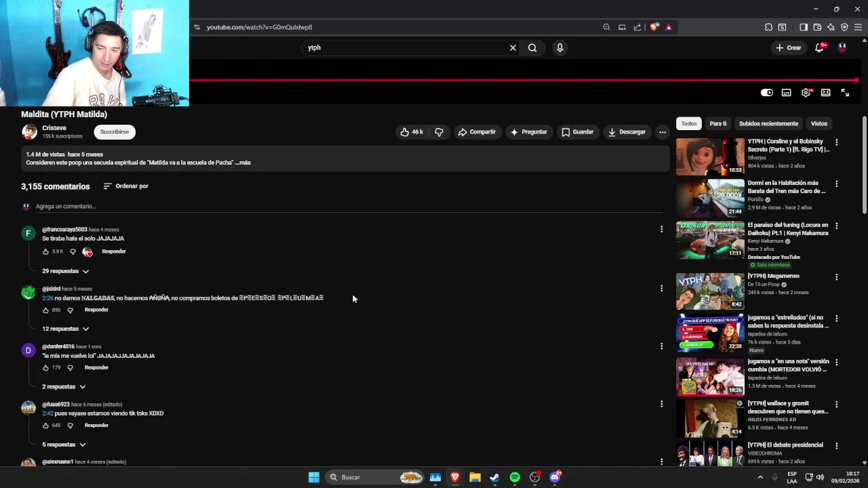Open the Ordenar por sort menu
868x488 pixels.
[126, 186]
